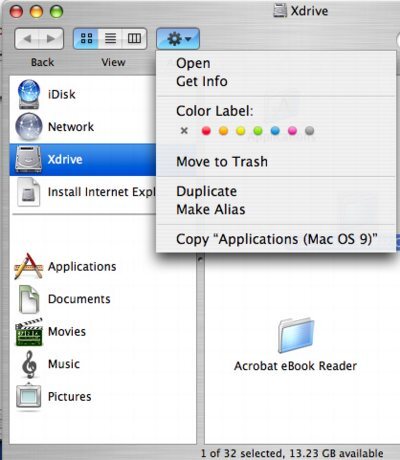Close the gear Action menu button
The image size is (400, 460).
tap(178, 39)
